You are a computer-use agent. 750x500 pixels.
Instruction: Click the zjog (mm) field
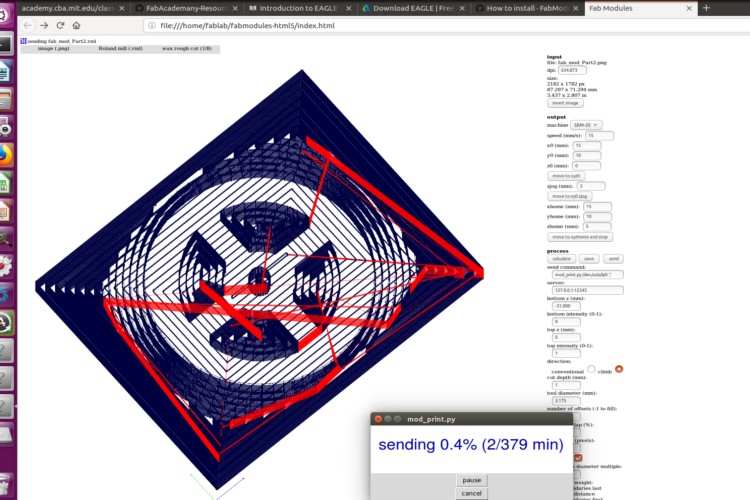pos(591,186)
